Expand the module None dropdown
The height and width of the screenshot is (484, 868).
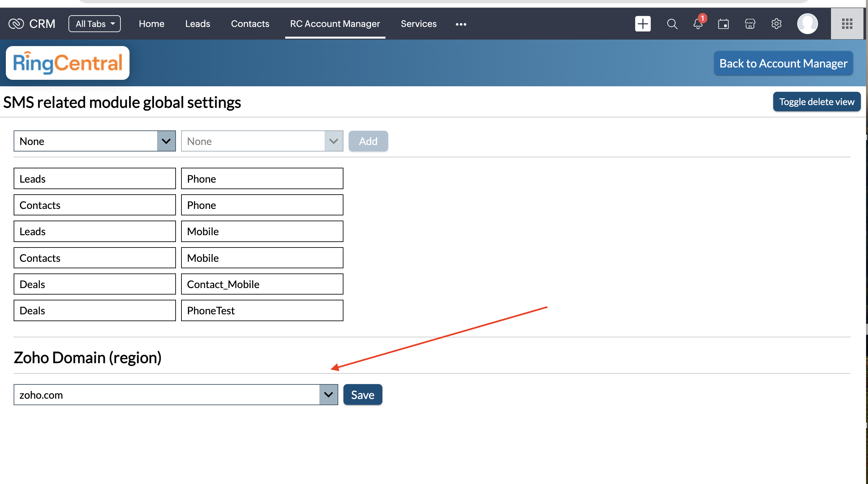point(95,141)
